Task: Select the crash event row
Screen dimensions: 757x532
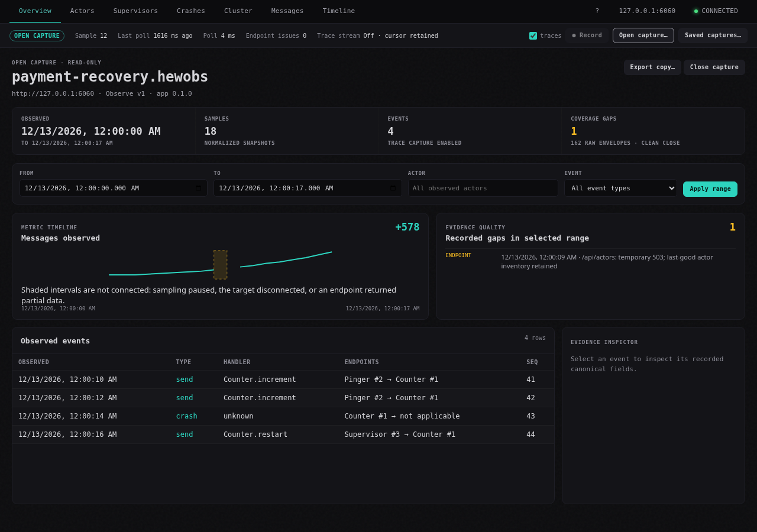Action: pyautogui.click(x=283, y=416)
